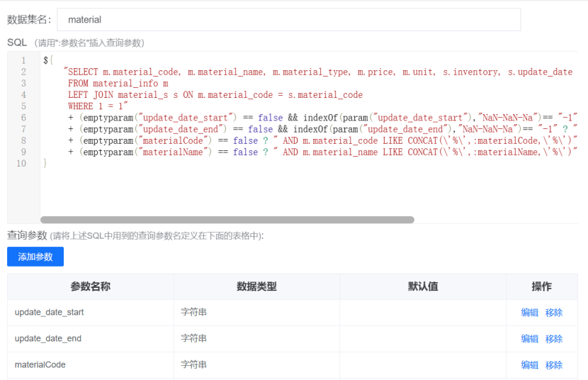Click the LEFT JOIN material_s line
Viewport: 588px width, 380px height.
point(215,94)
